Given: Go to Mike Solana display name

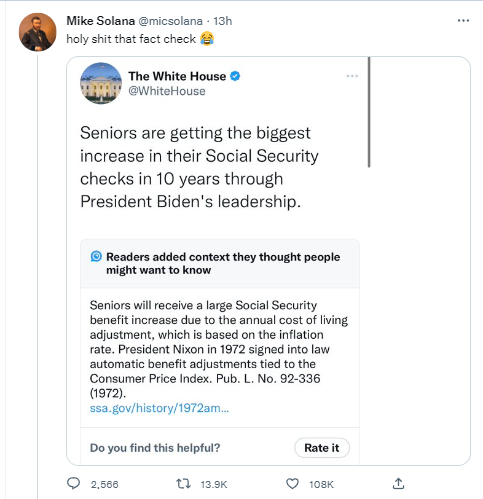Looking at the screenshot, I should pos(100,21).
